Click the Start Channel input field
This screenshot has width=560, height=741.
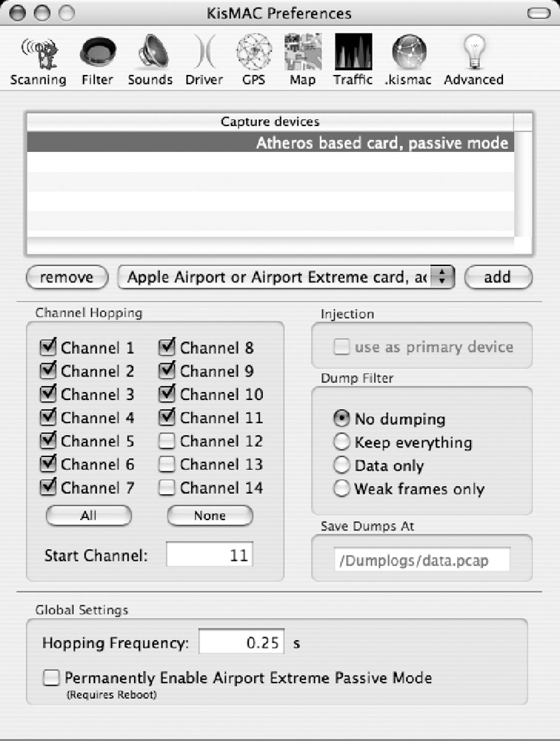210,554
